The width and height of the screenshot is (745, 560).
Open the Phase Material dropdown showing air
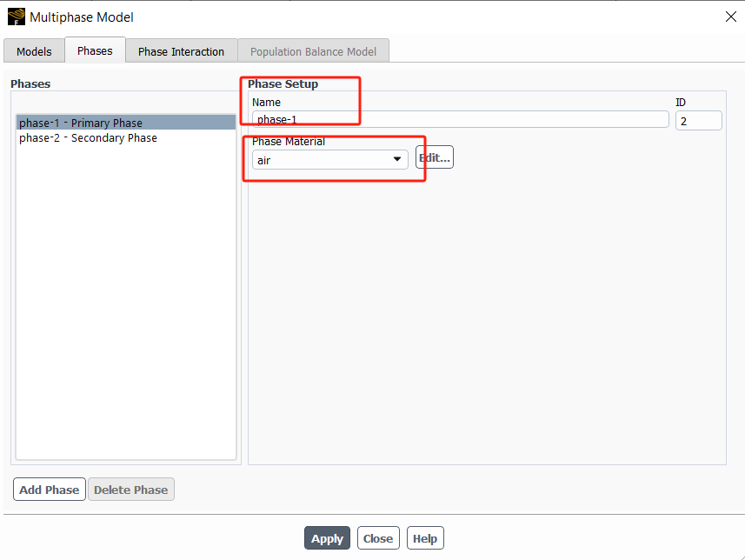[329, 160]
